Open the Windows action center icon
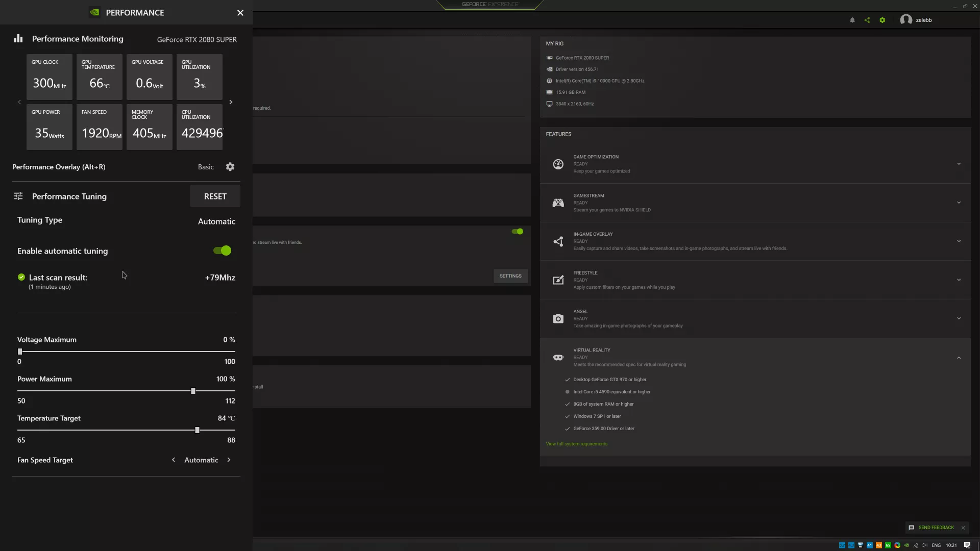The image size is (980, 551). pyautogui.click(x=967, y=545)
